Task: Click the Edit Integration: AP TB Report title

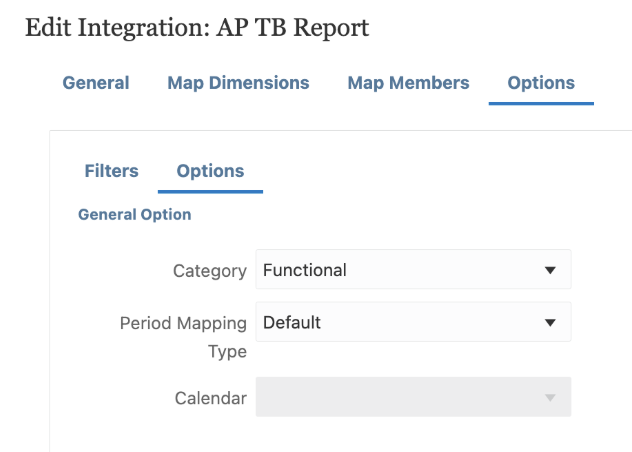Action: (197, 28)
